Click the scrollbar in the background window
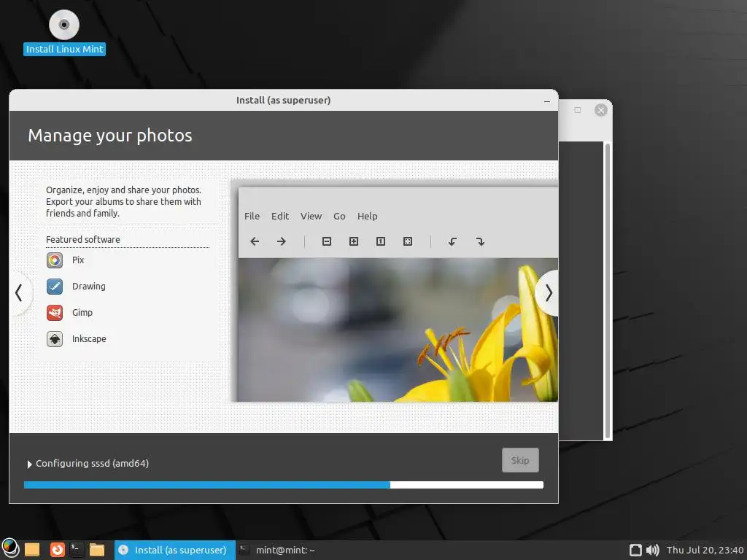The width and height of the screenshot is (747, 560). 608,290
